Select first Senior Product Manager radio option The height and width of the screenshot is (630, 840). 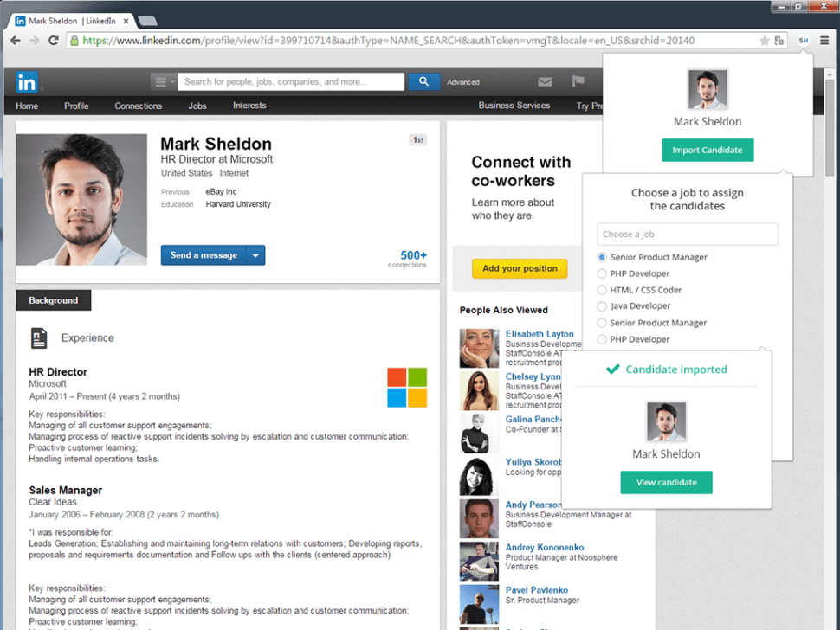[602, 258]
